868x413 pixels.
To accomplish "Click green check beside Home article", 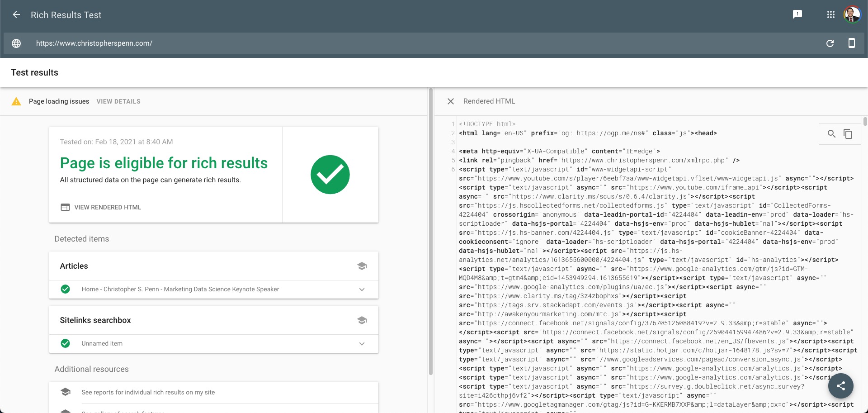I will (x=66, y=289).
